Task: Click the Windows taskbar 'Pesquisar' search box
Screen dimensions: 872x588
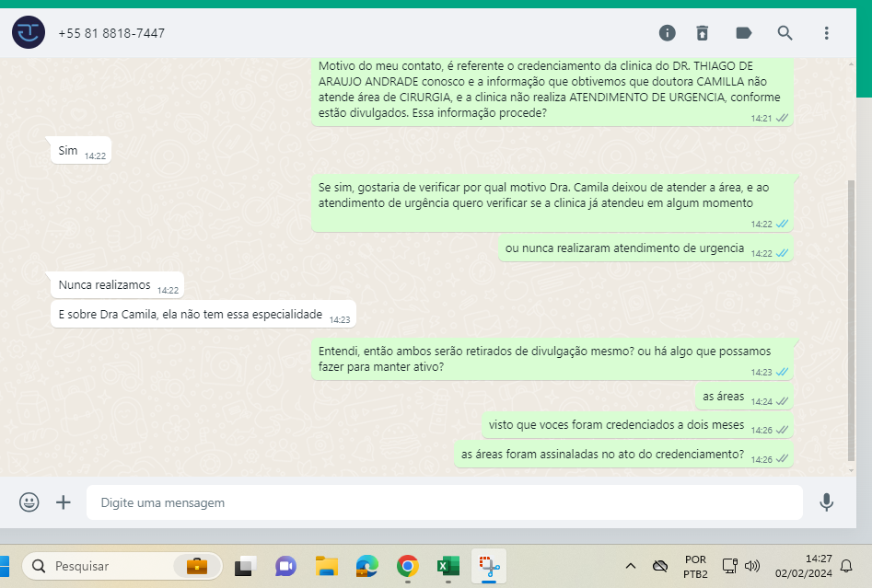Action: [x=122, y=566]
